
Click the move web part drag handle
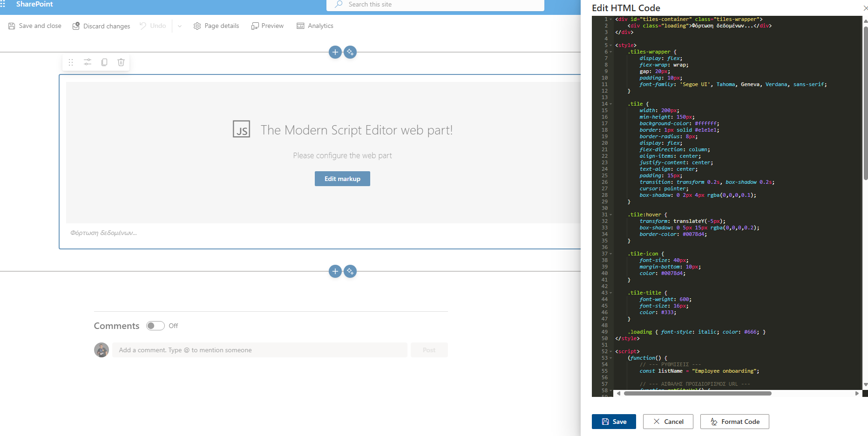(71, 62)
